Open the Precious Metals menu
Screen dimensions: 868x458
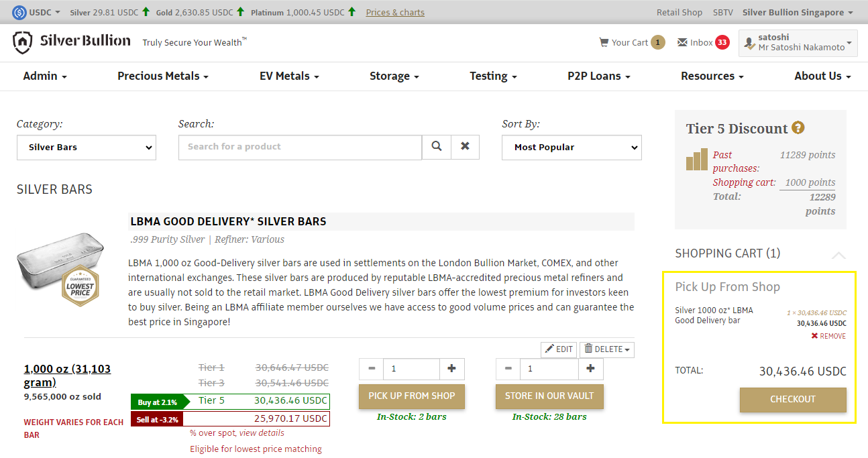click(x=163, y=76)
